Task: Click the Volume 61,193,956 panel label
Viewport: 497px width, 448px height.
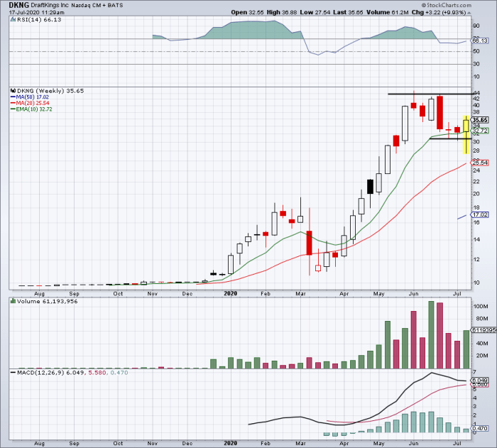Action: coord(48,301)
